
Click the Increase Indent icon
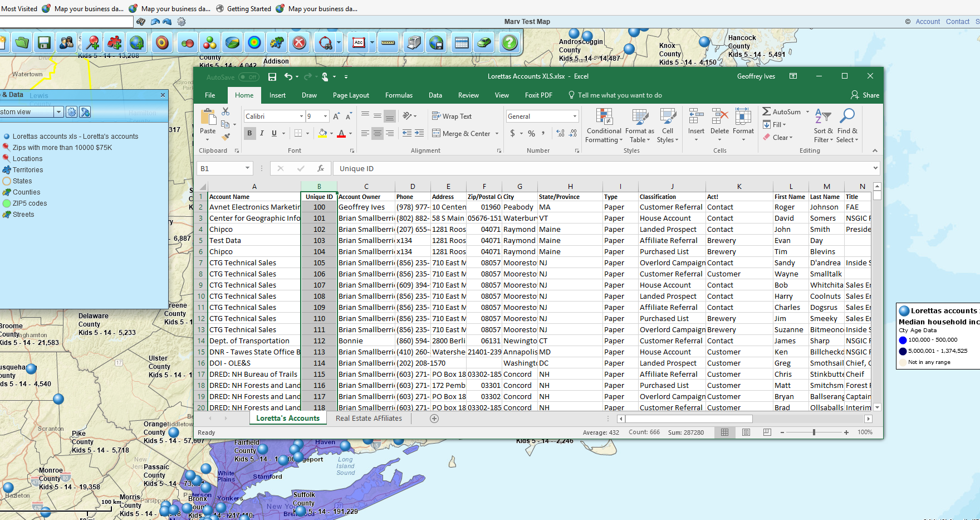(x=419, y=133)
